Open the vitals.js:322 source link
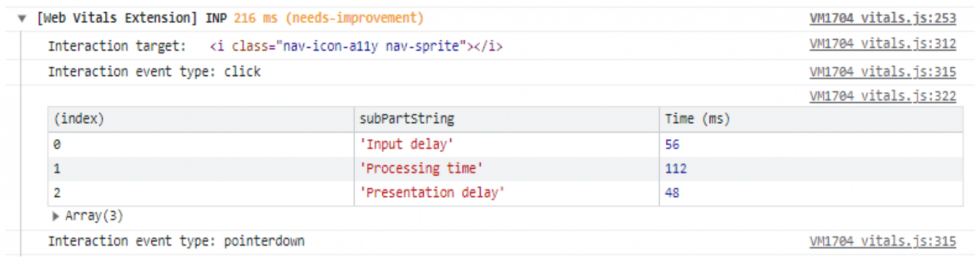 [x=882, y=96]
